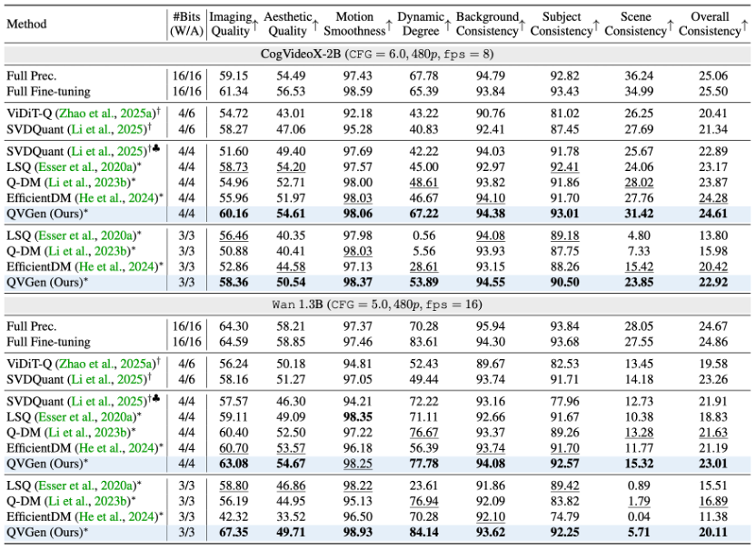Select the CogVideoX-2B section header row
The width and height of the screenshot is (756, 551).
[x=378, y=54]
